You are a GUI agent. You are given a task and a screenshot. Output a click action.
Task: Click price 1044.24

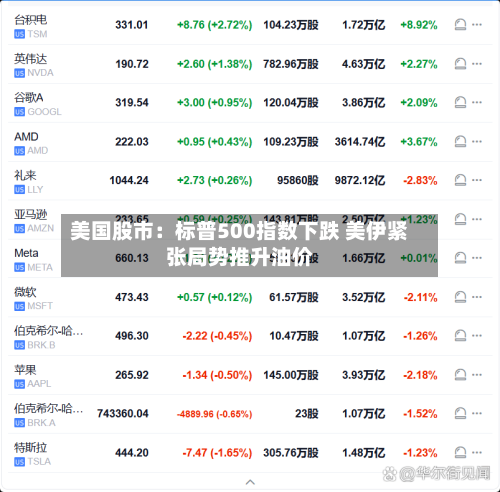click(x=129, y=180)
